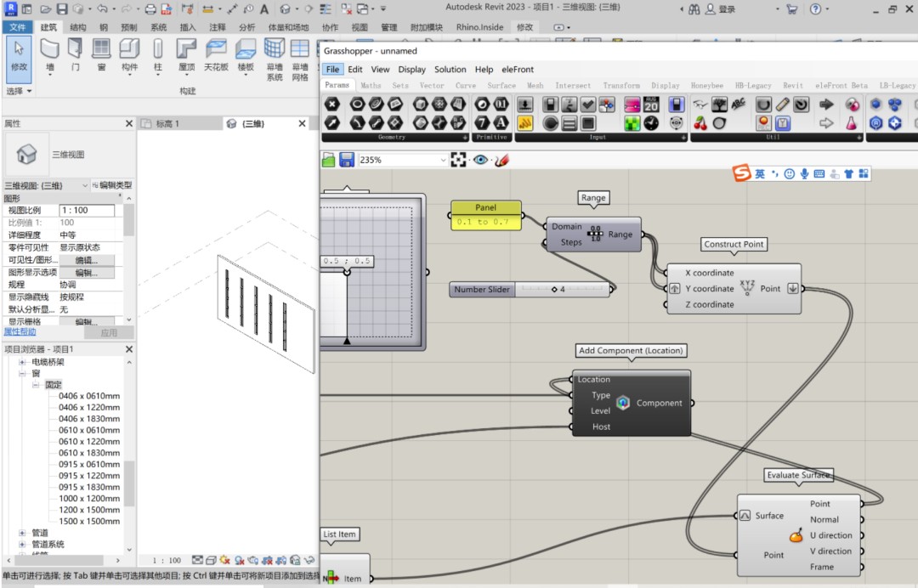
Task: Pick the Calendar '20' icon in Input panel
Action: tap(651, 105)
